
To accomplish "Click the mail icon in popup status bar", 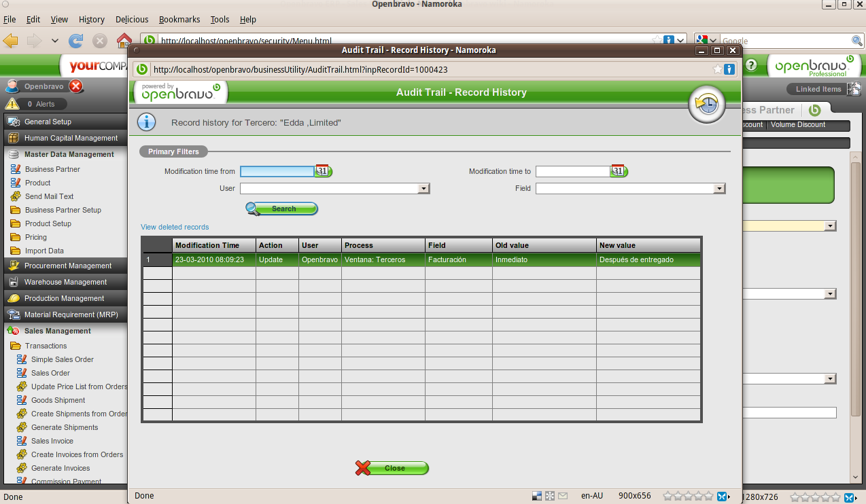I will (x=563, y=496).
